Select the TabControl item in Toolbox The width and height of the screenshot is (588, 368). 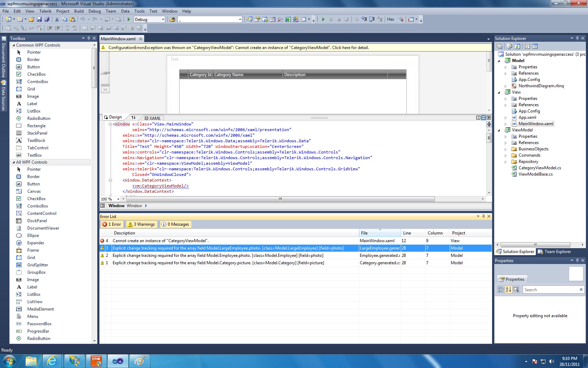[38, 148]
